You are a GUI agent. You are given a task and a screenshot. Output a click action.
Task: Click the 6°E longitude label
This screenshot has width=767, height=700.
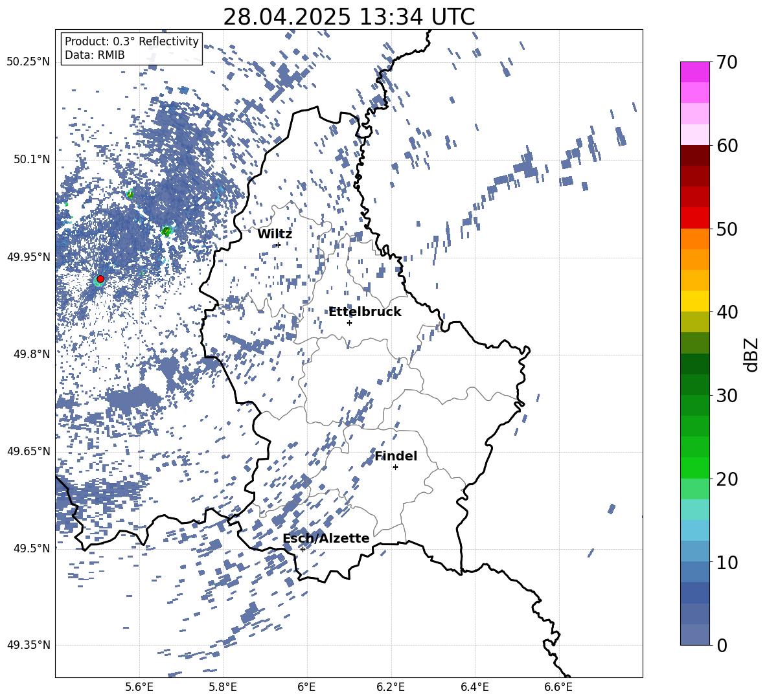(x=306, y=687)
